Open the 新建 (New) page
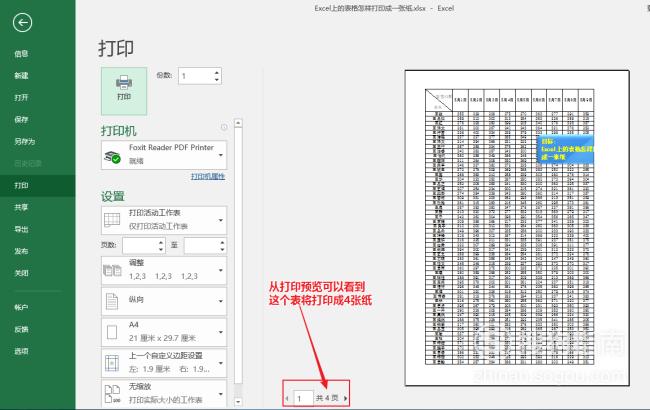This screenshot has height=410, width=650. (x=21, y=75)
